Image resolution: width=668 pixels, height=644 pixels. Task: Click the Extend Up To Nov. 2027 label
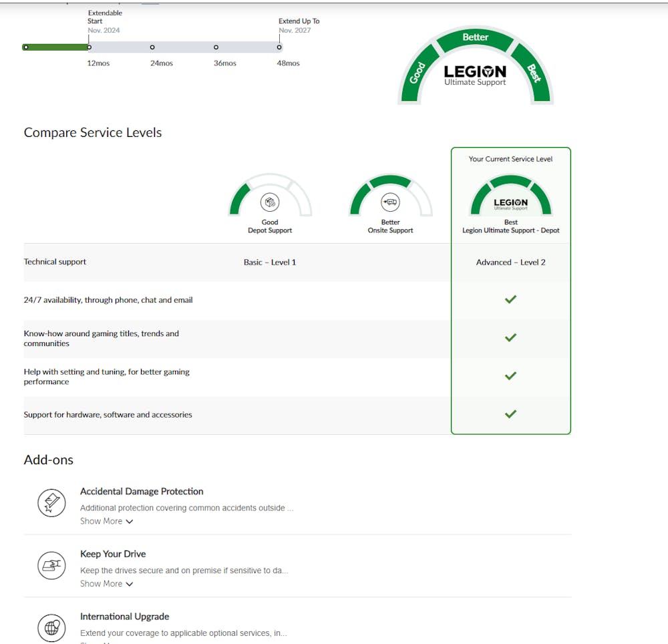coord(299,25)
